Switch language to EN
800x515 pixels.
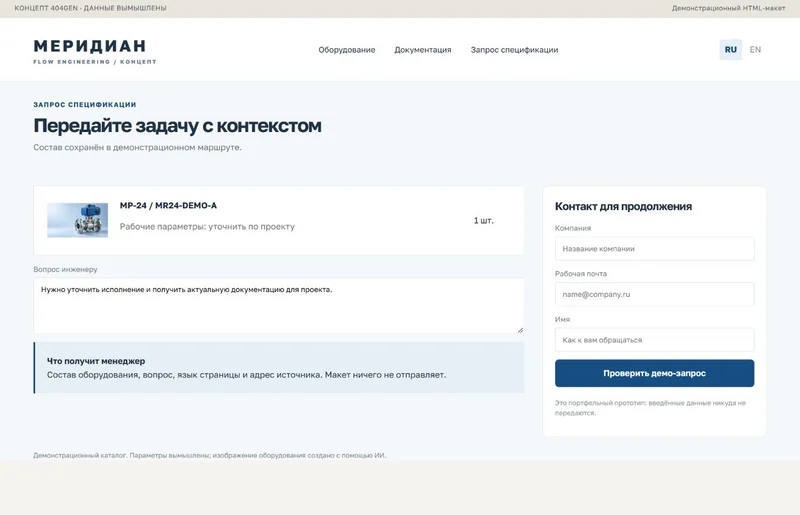pyautogui.click(x=755, y=50)
